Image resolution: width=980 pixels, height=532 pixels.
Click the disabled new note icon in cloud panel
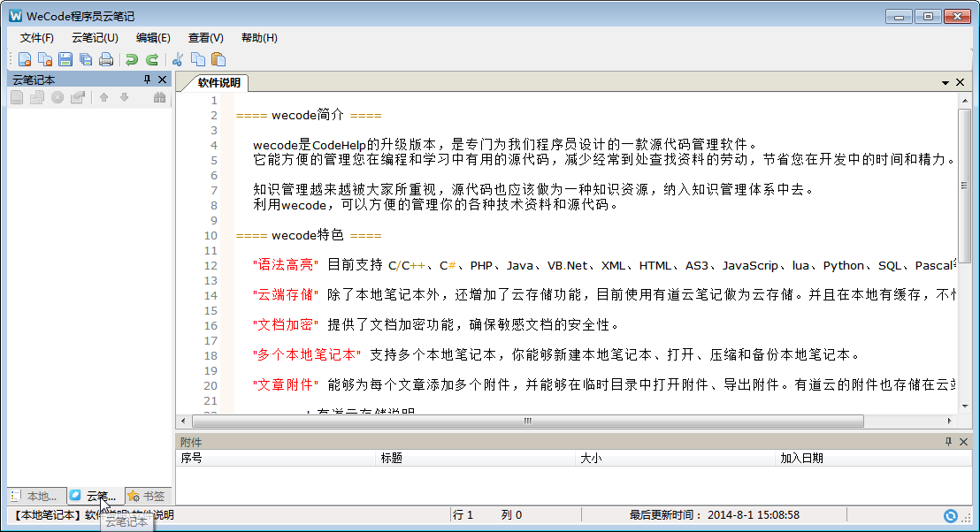click(x=17, y=97)
